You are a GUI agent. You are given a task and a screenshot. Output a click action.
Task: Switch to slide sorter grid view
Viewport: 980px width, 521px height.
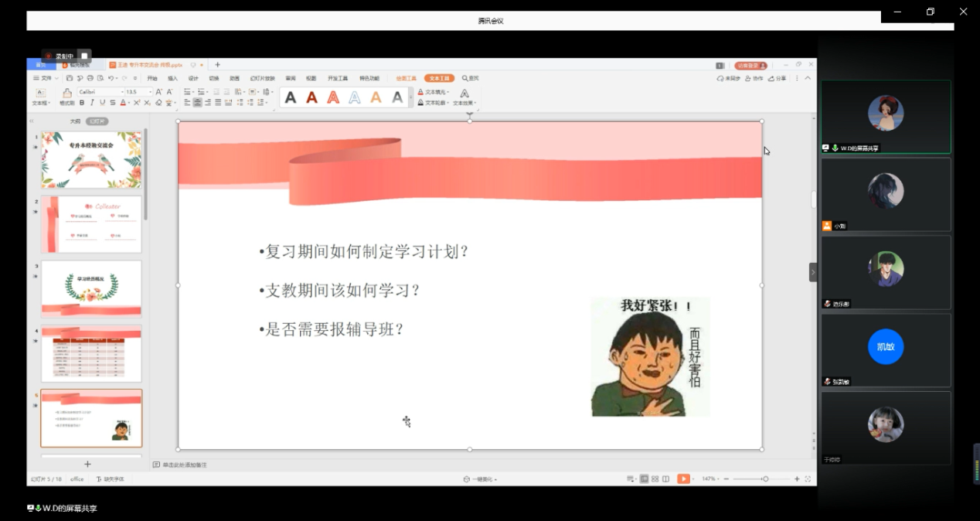point(655,479)
